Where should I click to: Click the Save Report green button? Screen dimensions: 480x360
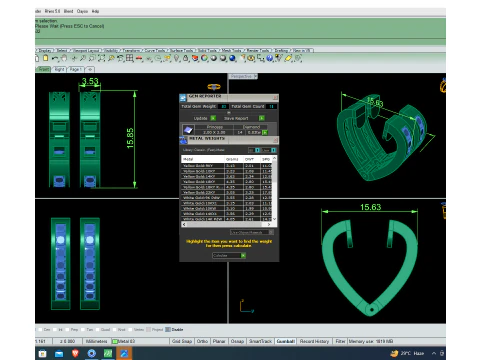262,118
